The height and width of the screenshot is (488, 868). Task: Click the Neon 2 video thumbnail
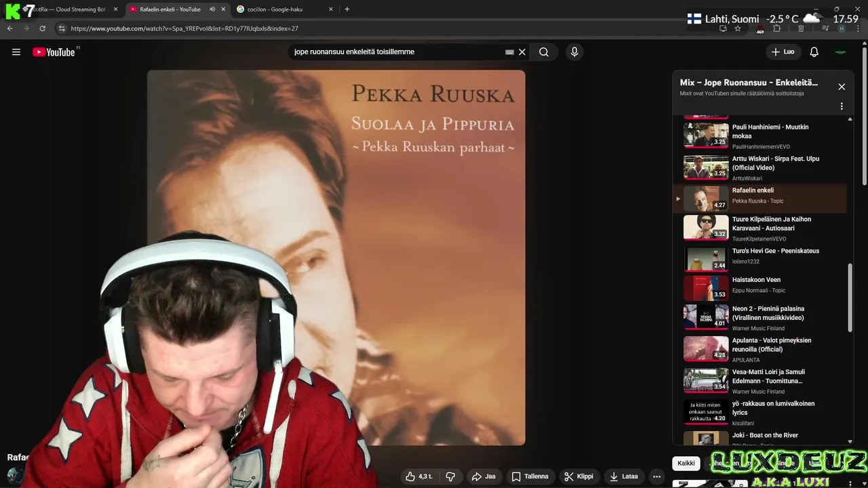pyautogui.click(x=706, y=317)
